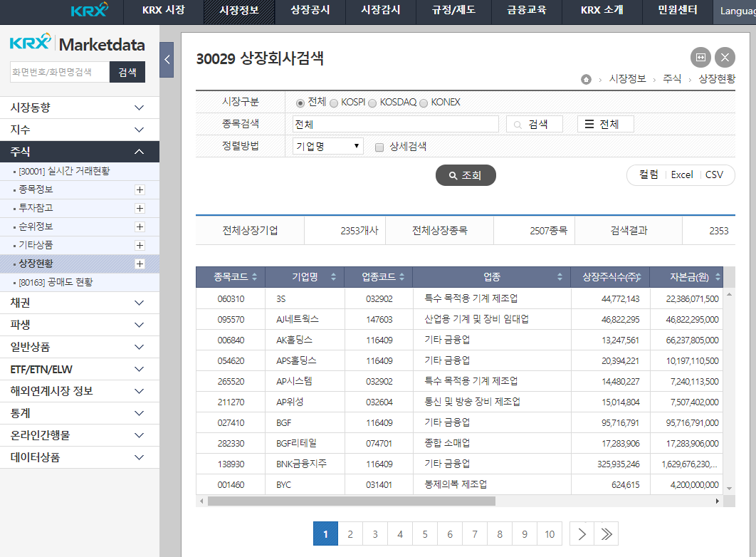Open the 시장감시 top menu
This screenshot has height=557, width=756.
click(x=381, y=10)
